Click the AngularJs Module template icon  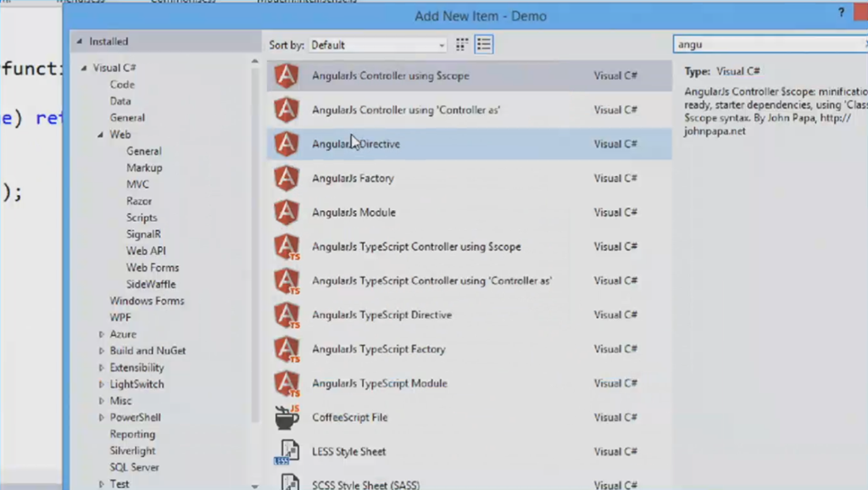(x=287, y=213)
